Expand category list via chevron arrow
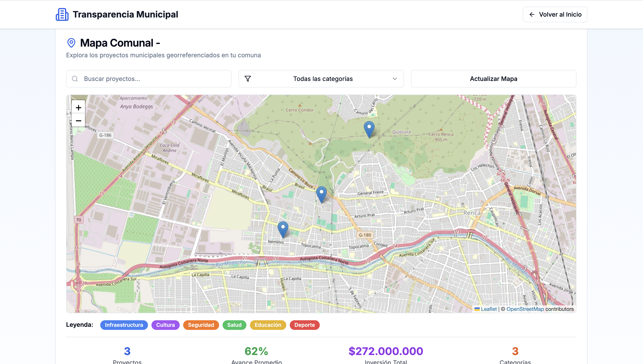643x364 pixels. 395,79
